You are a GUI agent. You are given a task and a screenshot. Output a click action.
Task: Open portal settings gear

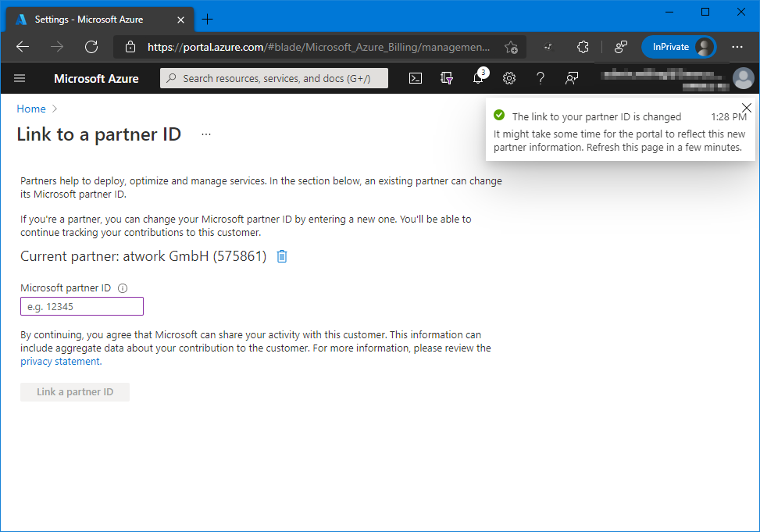[x=509, y=78]
